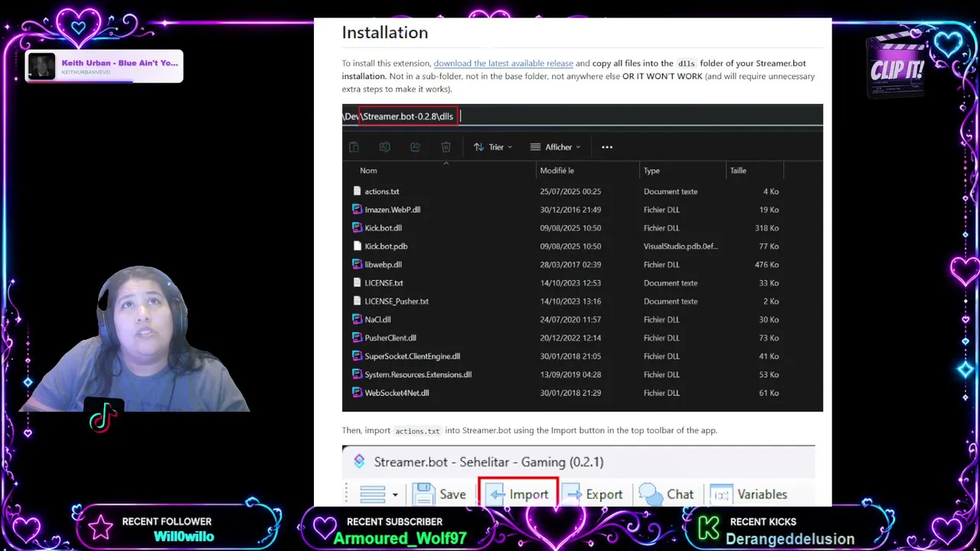Click the star icon by Recent Follower
This screenshot has height=551, width=980.
pos(101,528)
